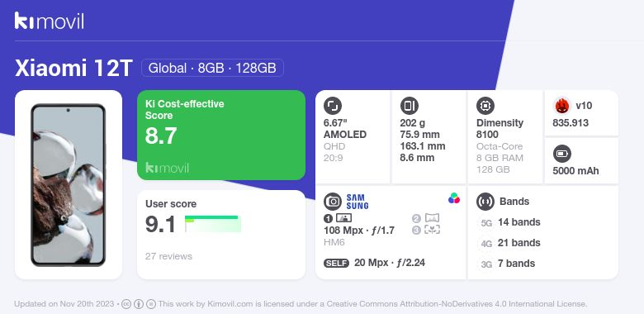
Task: Click the Bands signal icon
Action: point(485,202)
